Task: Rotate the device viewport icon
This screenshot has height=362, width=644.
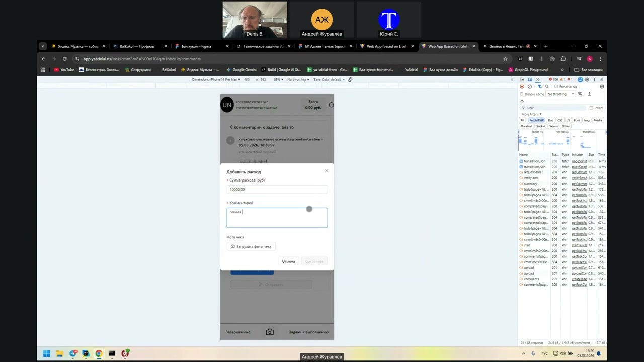Action: (350, 79)
